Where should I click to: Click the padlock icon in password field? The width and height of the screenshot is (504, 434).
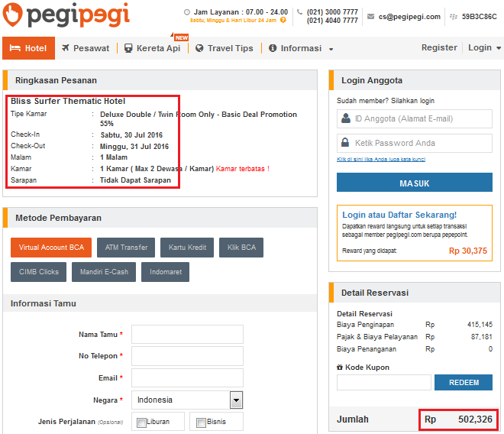345,142
